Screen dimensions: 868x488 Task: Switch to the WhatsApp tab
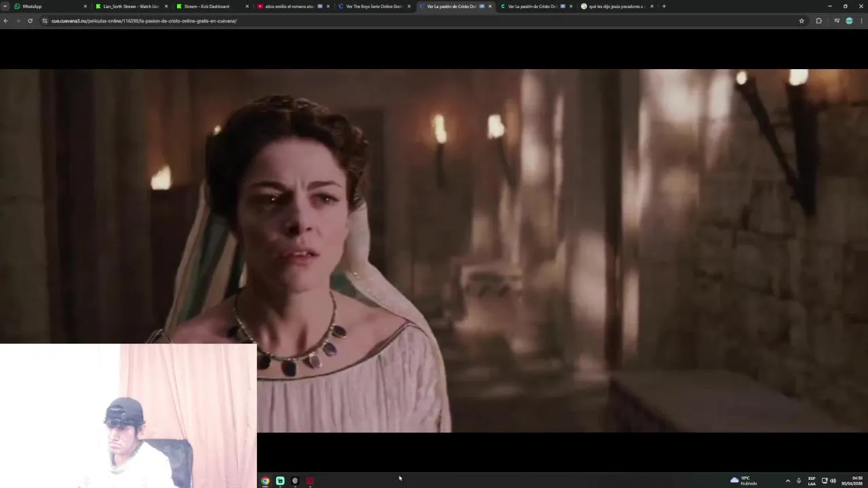pyautogui.click(x=50, y=6)
